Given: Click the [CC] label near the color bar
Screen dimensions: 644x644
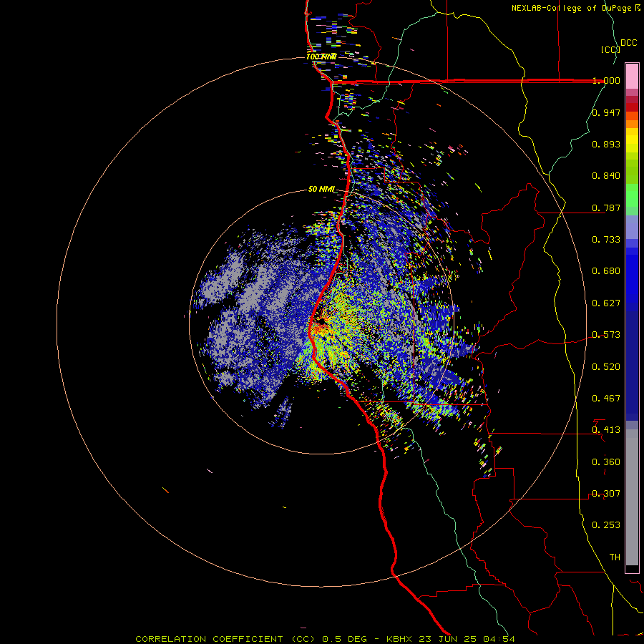Looking at the screenshot, I should pyautogui.click(x=610, y=49).
